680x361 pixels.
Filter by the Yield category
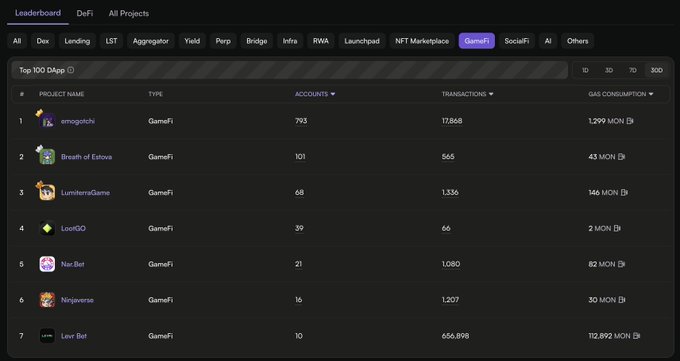[x=192, y=41]
